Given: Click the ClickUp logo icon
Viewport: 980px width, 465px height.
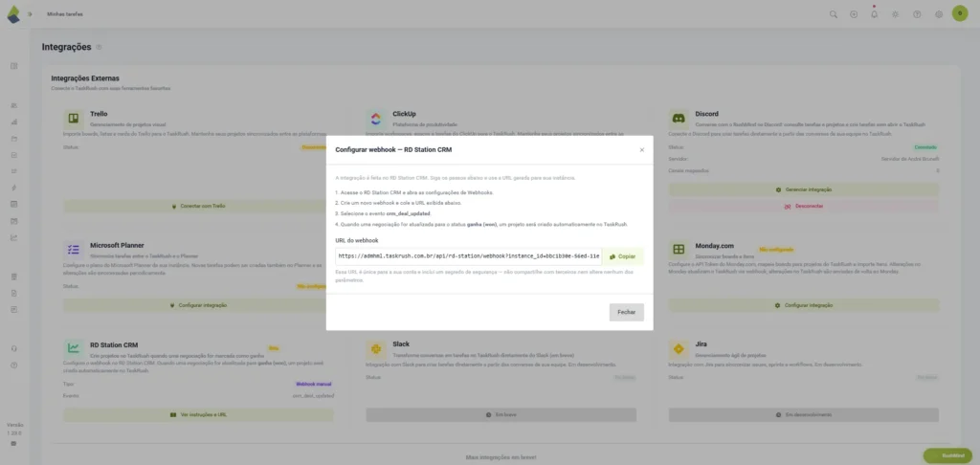Looking at the screenshot, I should pyautogui.click(x=376, y=119).
